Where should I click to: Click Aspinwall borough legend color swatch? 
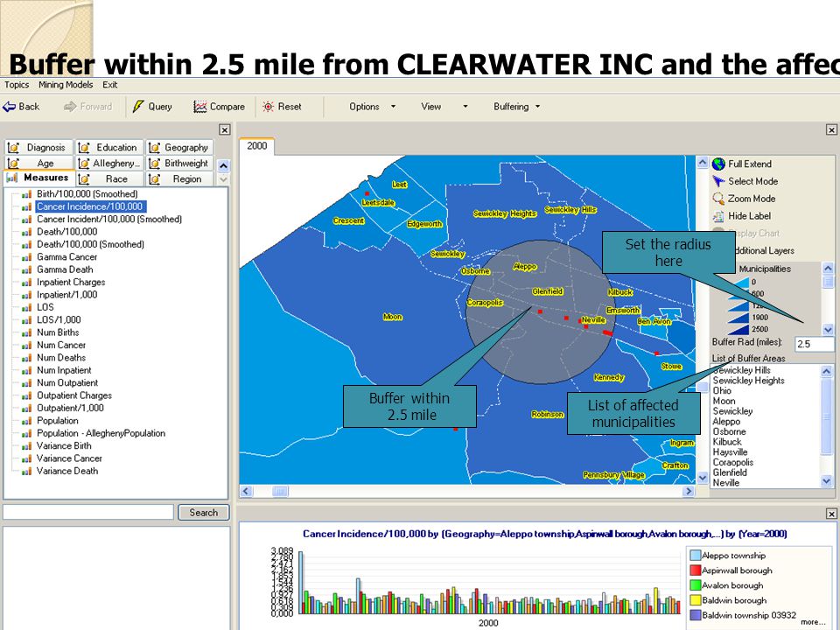[696, 570]
